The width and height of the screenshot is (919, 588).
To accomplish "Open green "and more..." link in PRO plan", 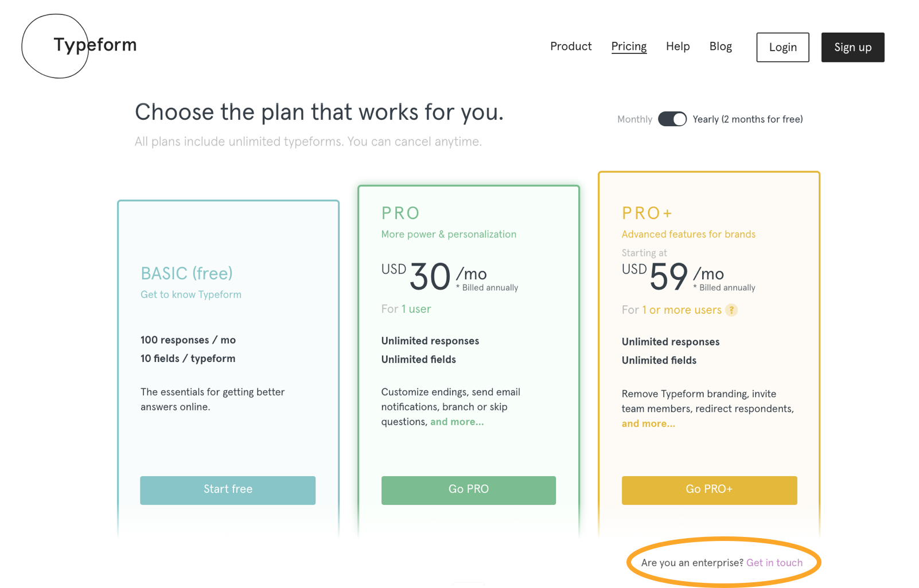I will (457, 422).
